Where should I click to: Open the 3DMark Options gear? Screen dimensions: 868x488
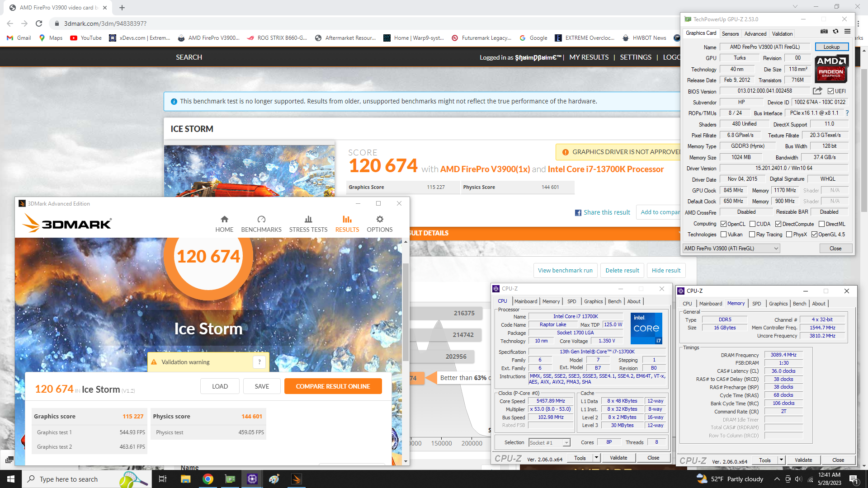(380, 224)
